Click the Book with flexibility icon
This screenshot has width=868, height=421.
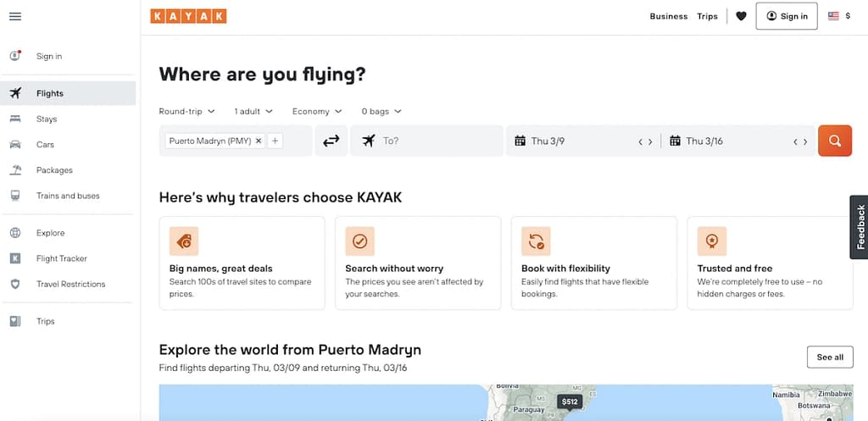point(536,241)
